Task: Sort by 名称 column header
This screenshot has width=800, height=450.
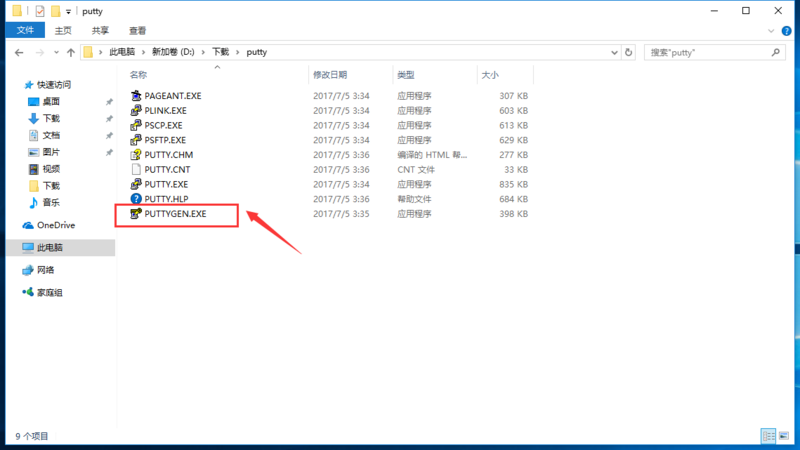Action: pos(216,75)
